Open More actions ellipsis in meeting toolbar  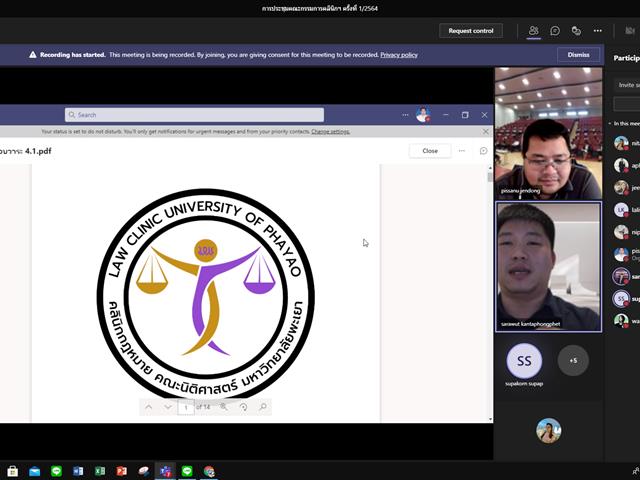(x=598, y=31)
